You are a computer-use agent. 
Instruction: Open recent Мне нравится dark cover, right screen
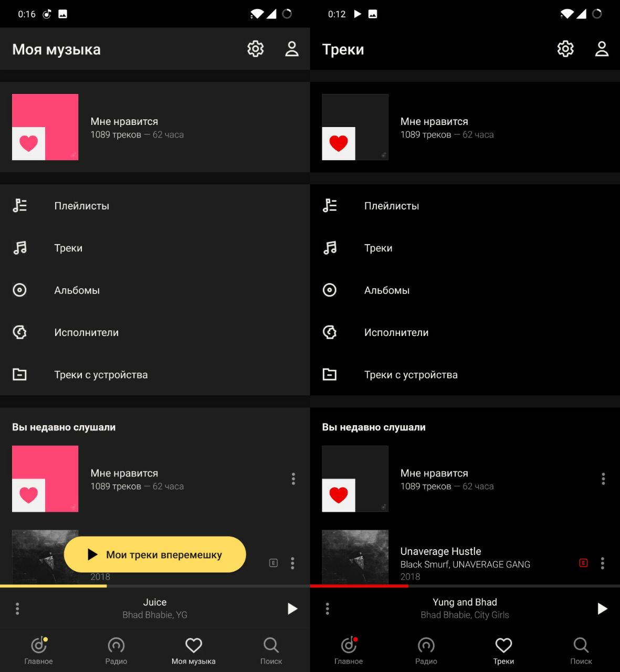point(355,479)
